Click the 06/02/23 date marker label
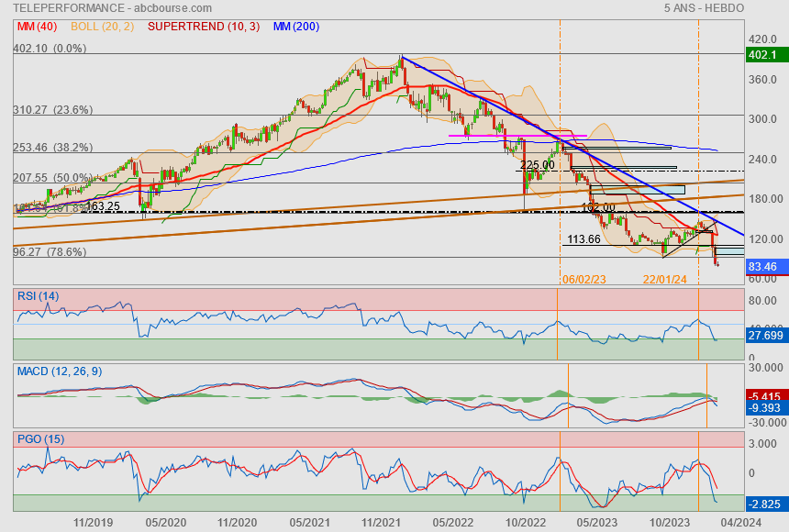This screenshot has width=789, height=532. (584, 280)
